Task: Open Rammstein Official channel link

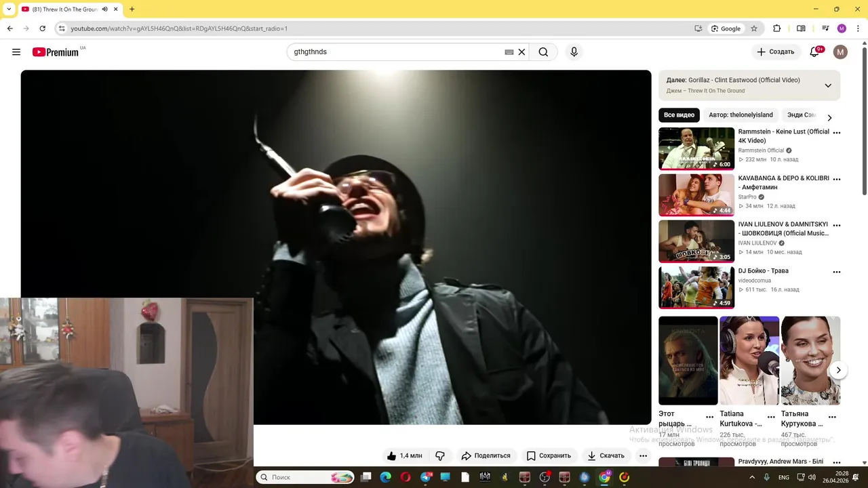Action: point(761,150)
